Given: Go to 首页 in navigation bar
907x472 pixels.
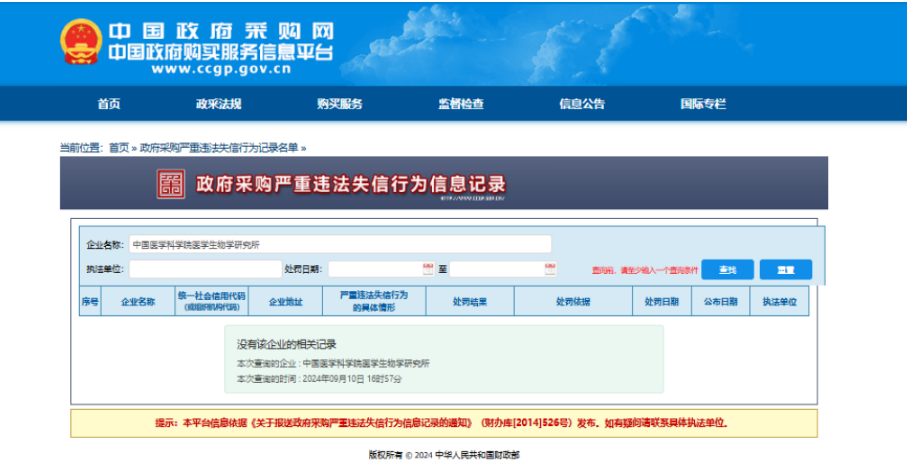Looking at the screenshot, I should 109,104.
